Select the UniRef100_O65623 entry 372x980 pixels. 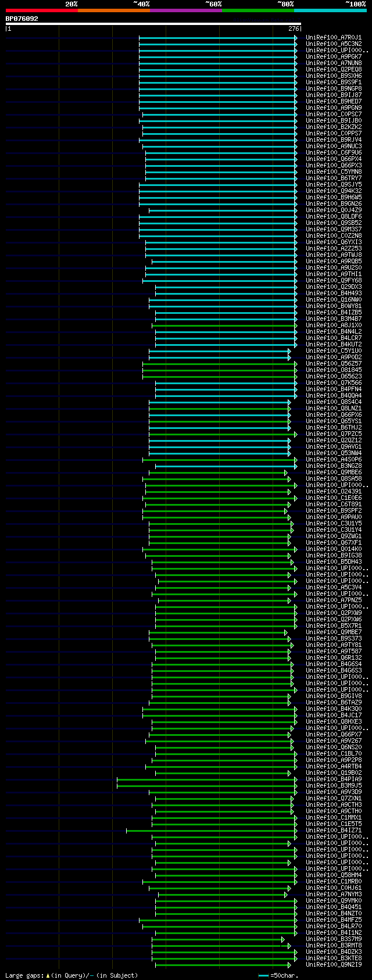click(x=334, y=377)
